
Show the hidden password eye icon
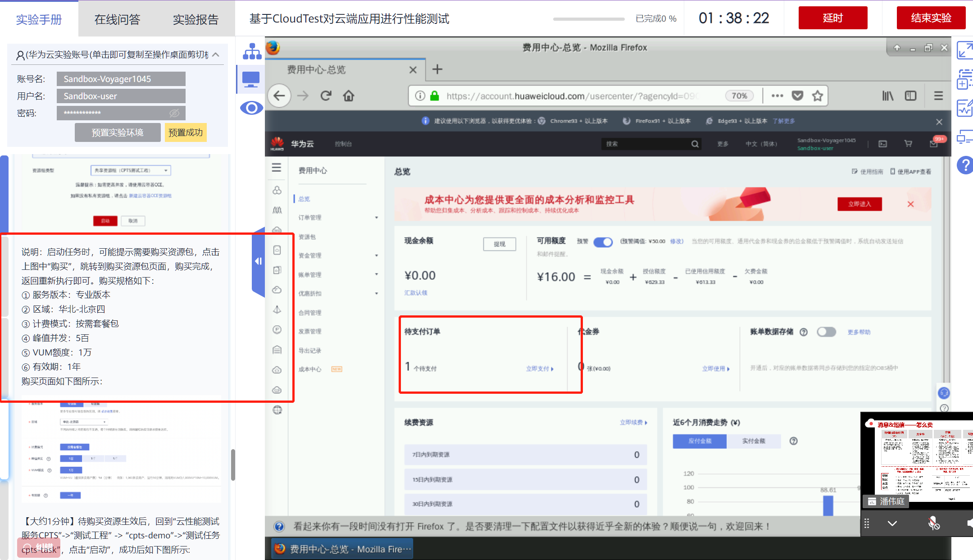pos(174,113)
